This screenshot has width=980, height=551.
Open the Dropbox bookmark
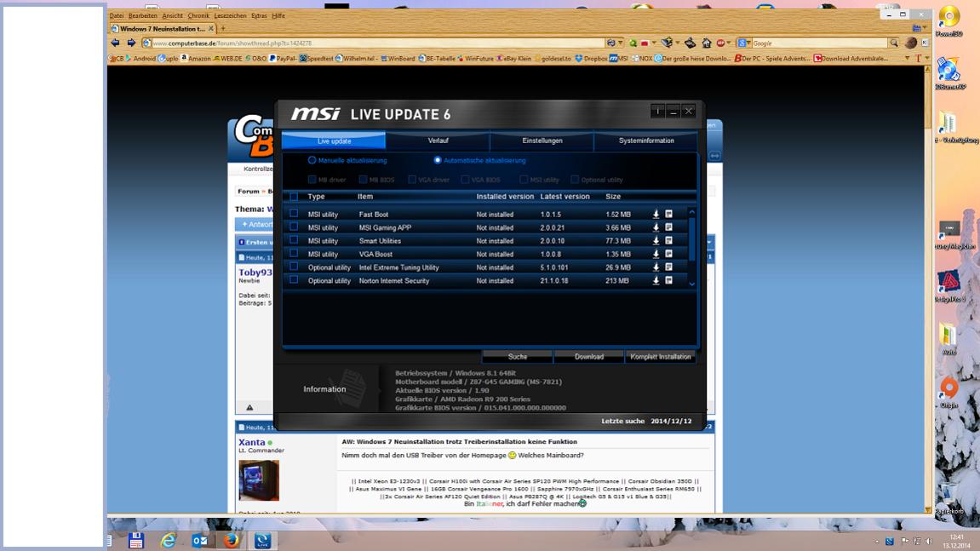591,58
